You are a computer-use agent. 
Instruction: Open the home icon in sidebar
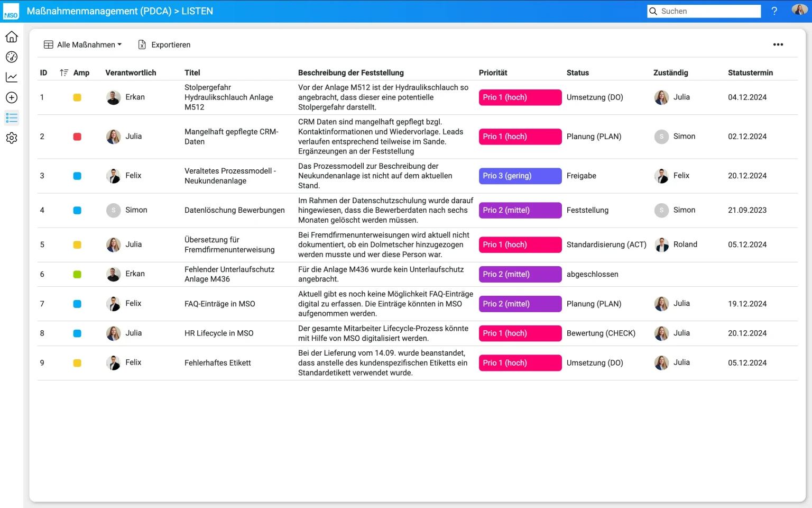[x=12, y=37]
